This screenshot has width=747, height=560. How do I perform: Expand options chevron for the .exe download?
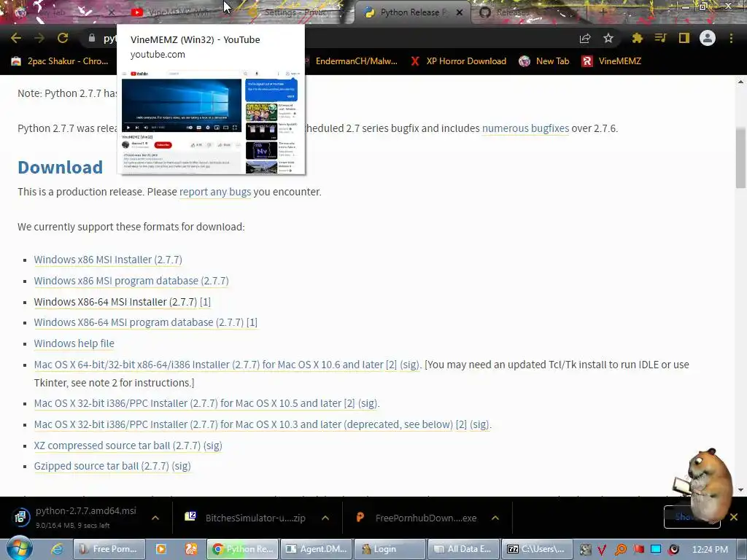pyautogui.click(x=495, y=518)
